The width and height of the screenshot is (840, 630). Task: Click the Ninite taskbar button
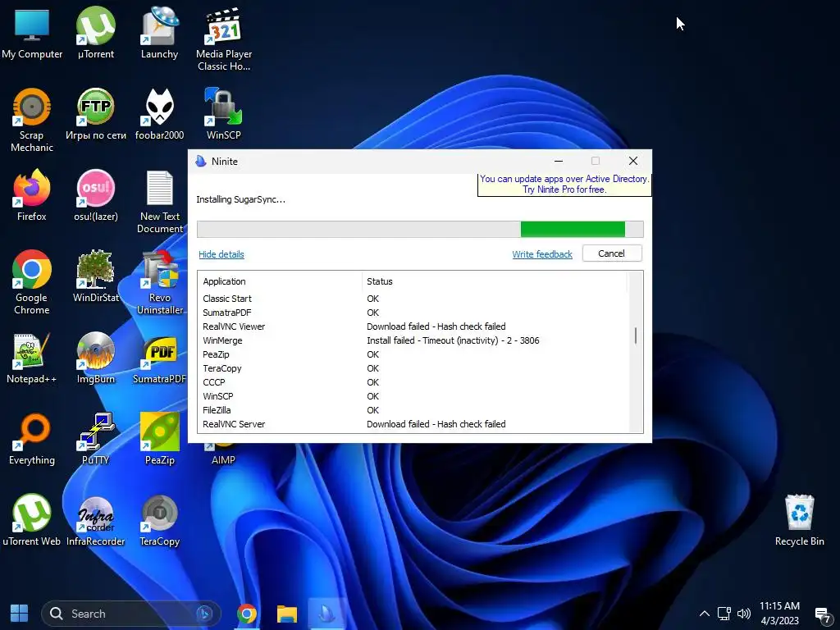(x=326, y=614)
